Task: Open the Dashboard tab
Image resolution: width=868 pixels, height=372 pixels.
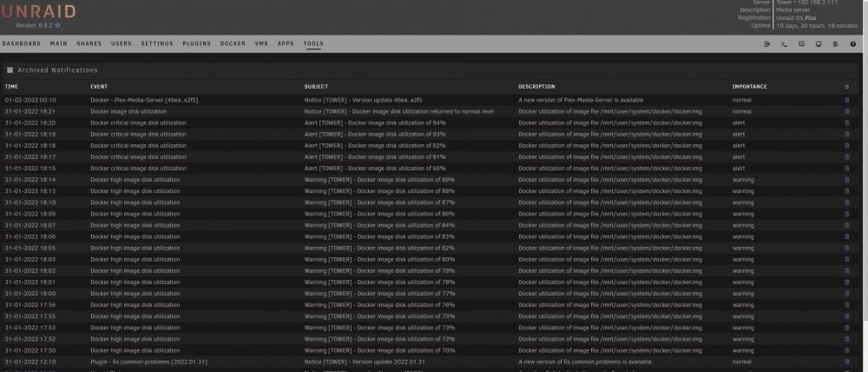Action: 22,43
